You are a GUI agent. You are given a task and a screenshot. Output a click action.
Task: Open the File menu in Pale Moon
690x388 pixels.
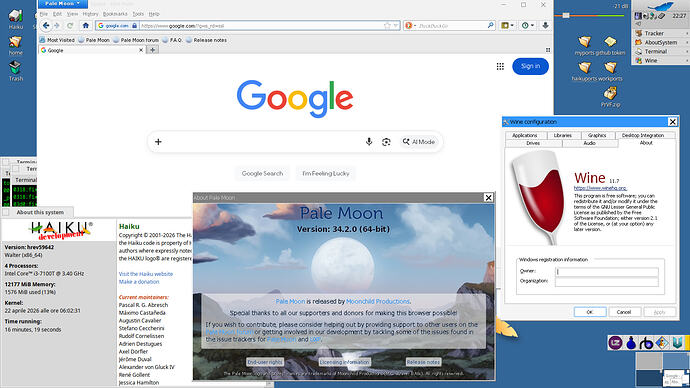[x=44, y=14]
